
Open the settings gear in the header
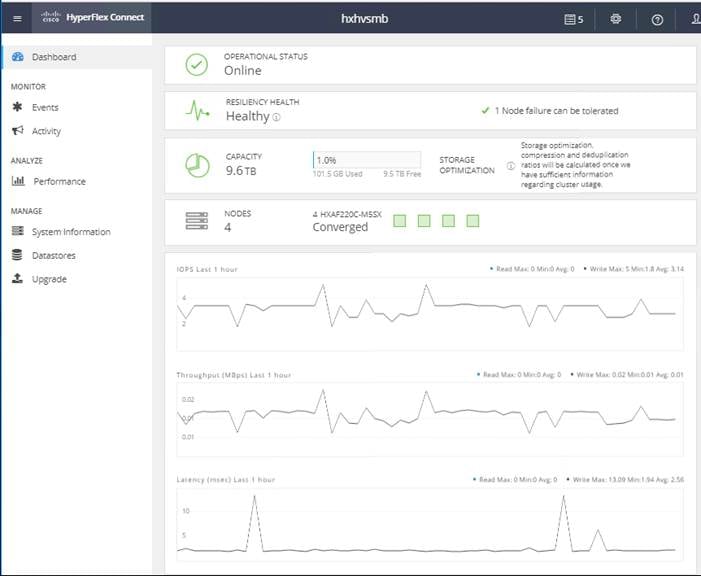(616, 19)
